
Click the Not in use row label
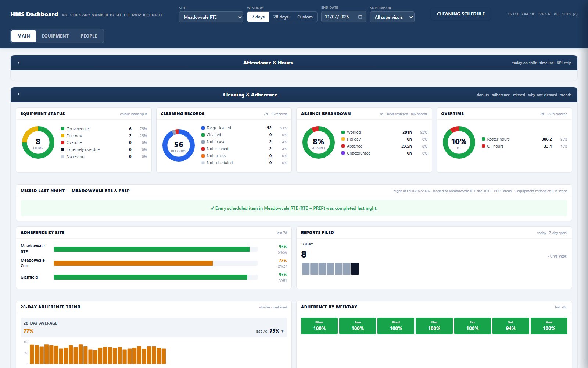[216, 142]
